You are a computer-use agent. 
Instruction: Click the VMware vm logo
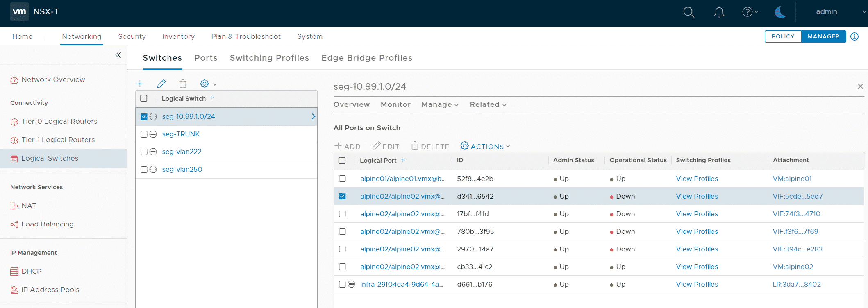point(19,11)
